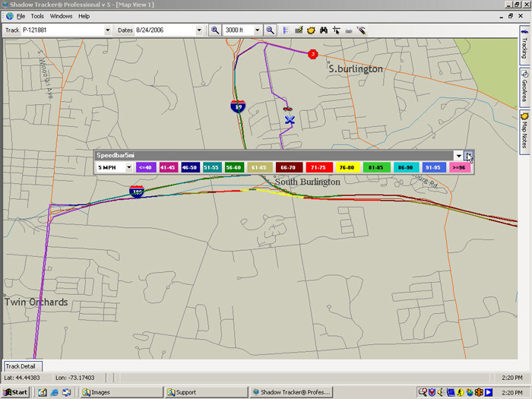
Task: Click the >=96 pink speed swatch
Action: click(x=460, y=167)
